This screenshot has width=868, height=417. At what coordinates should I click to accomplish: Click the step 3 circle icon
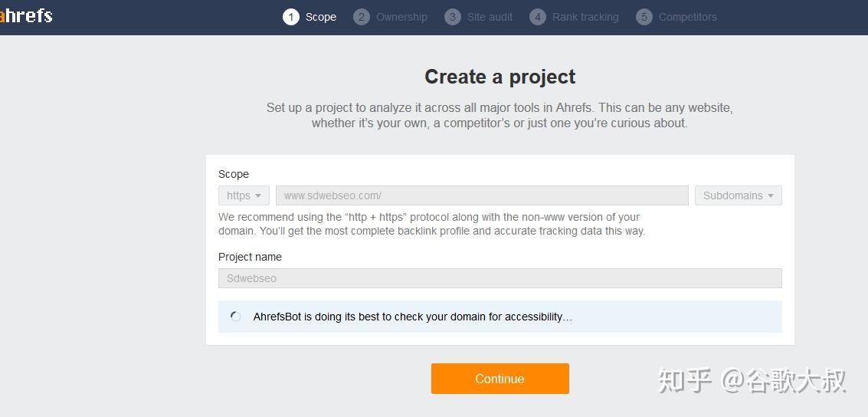pyautogui.click(x=453, y=17)
